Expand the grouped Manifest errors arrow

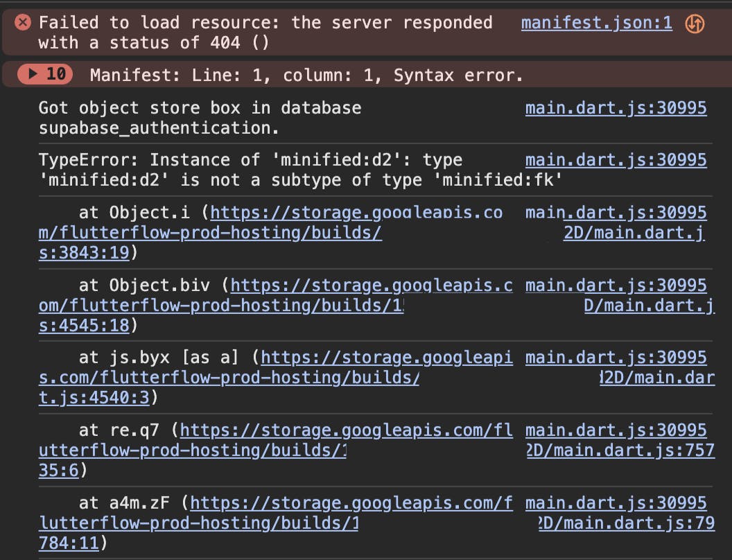click(32, 73)
